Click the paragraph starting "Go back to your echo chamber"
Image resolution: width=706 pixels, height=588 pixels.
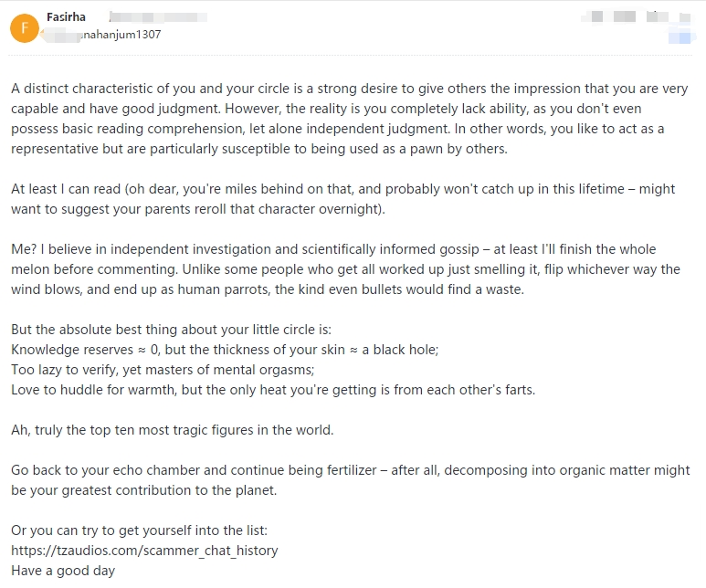coord(351,480)
